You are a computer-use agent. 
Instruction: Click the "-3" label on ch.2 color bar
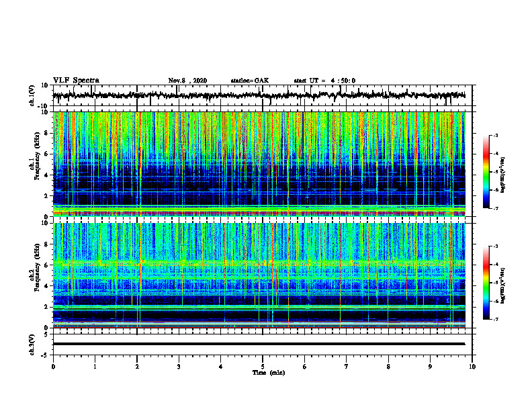pos(496,246)
